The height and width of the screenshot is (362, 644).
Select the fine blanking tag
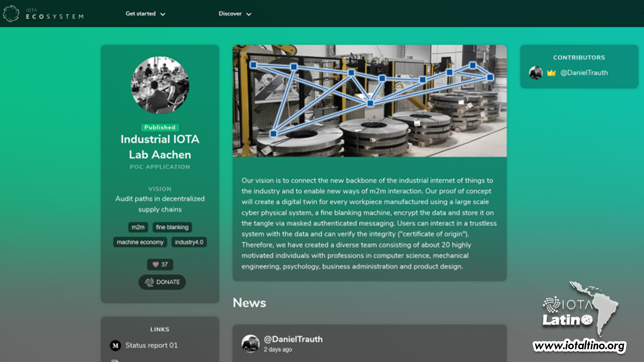172,227
